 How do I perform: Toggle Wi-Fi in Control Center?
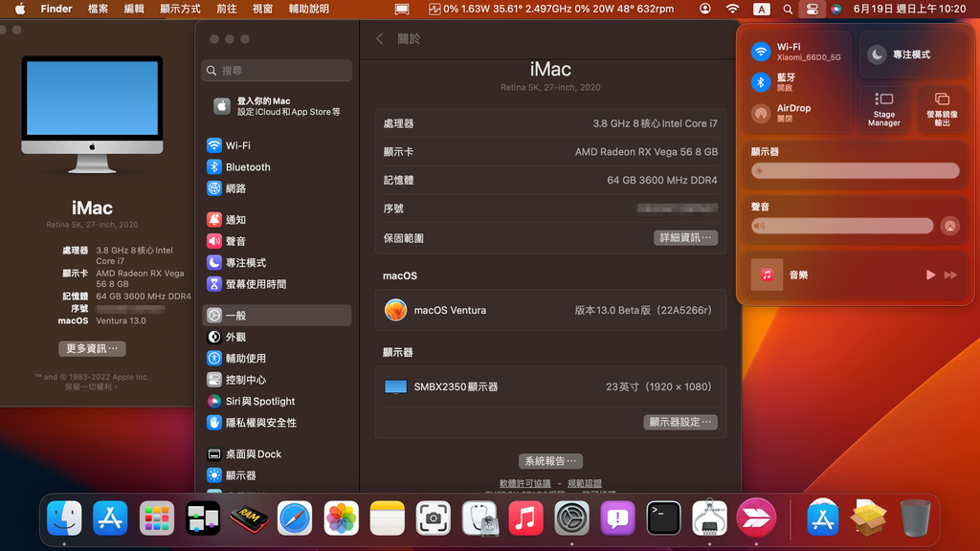[761, 52]
